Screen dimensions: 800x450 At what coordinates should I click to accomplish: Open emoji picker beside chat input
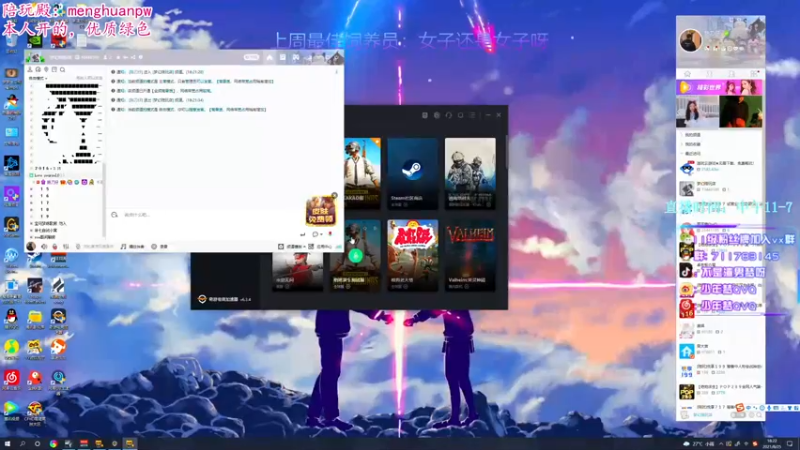click(x=114, y=215)
